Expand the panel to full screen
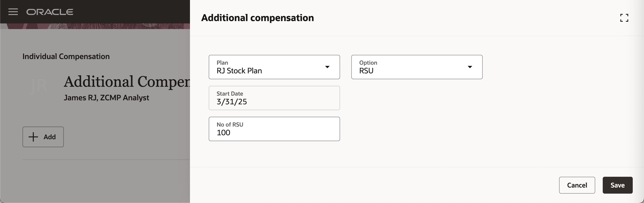Screen dimensions: 644x203 (x=625, y=18)
